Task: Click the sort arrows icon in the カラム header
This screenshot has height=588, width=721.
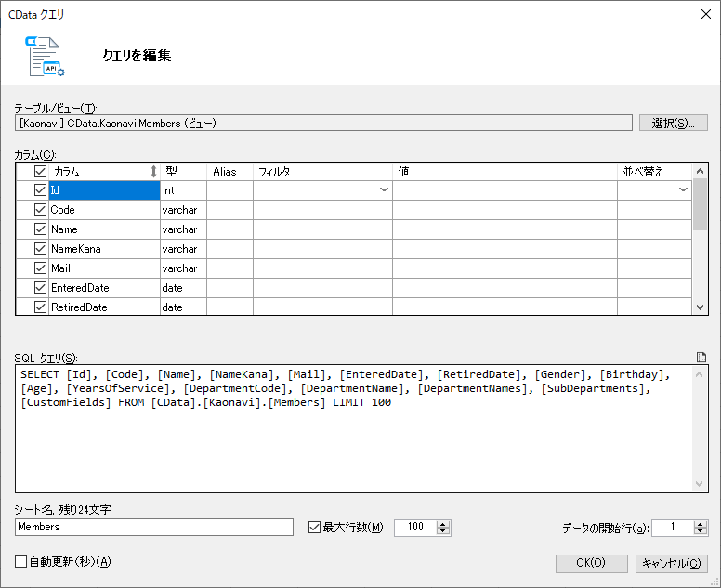Action: point(153,172)
